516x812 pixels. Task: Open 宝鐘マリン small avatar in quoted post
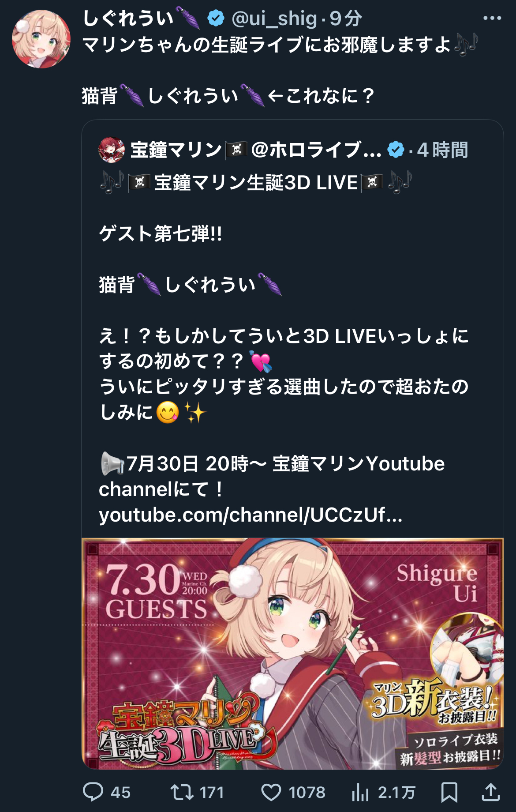[x=112, y=150]
